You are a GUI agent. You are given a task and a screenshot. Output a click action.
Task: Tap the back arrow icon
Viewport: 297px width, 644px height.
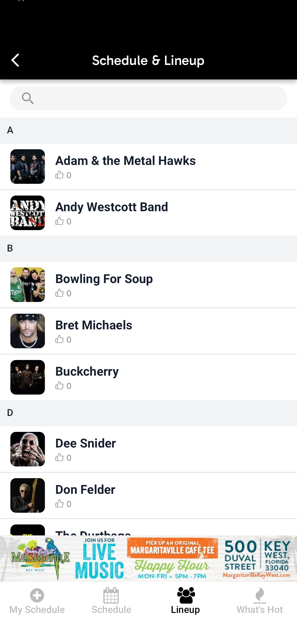(15, 60)
